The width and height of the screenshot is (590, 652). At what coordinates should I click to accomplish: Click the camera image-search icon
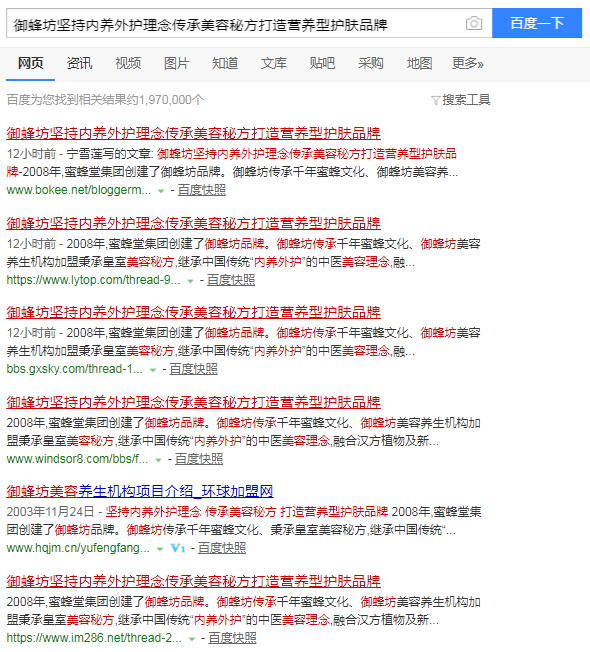[474, 23]
